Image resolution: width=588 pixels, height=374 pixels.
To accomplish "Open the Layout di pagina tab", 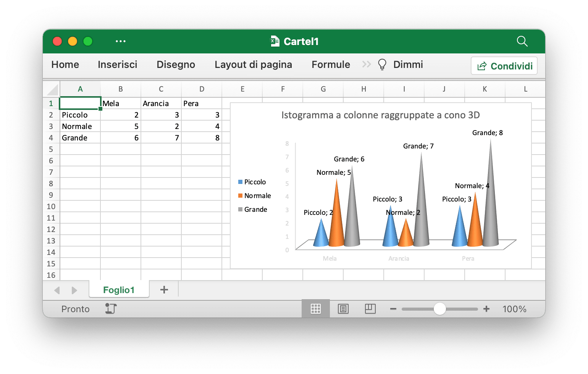I will tap(254, 64).
